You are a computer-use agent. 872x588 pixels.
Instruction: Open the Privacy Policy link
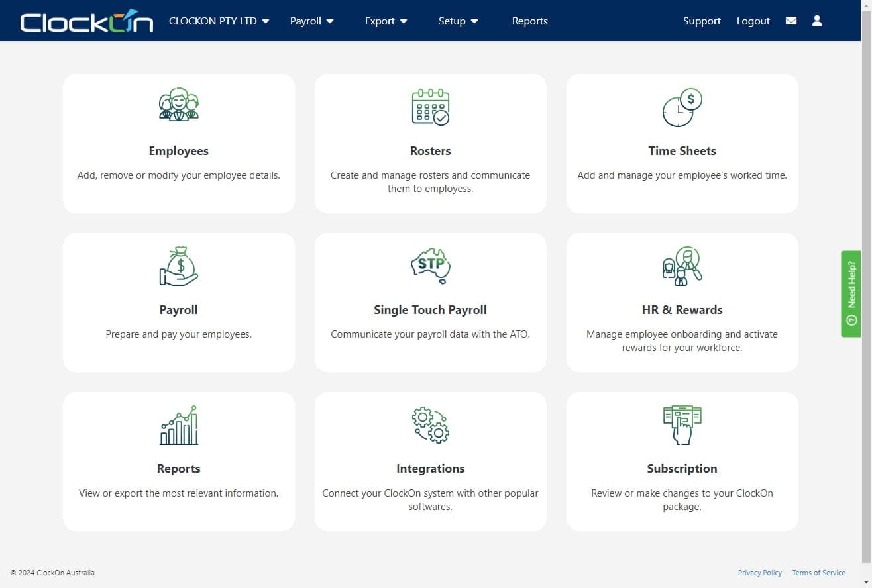click(760, 573)
